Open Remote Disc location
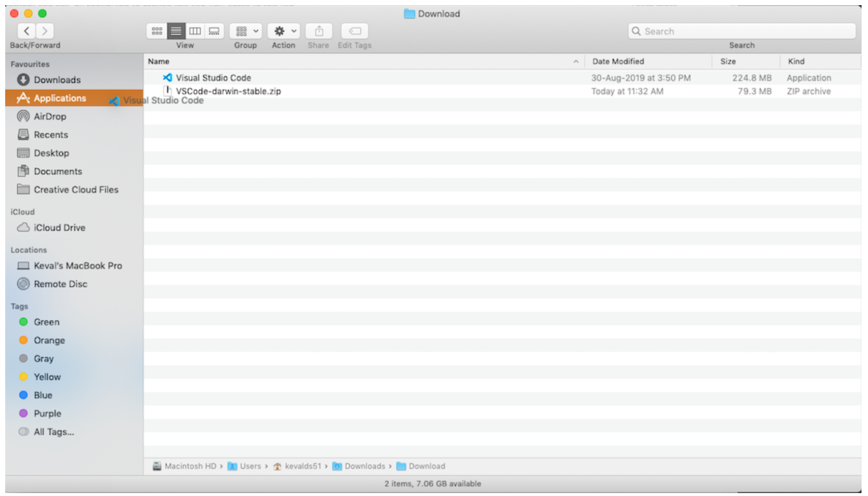 [x=74, y=284]
